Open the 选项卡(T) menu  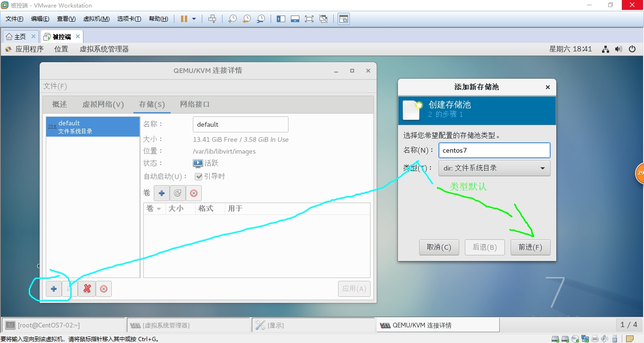(129, 19)
